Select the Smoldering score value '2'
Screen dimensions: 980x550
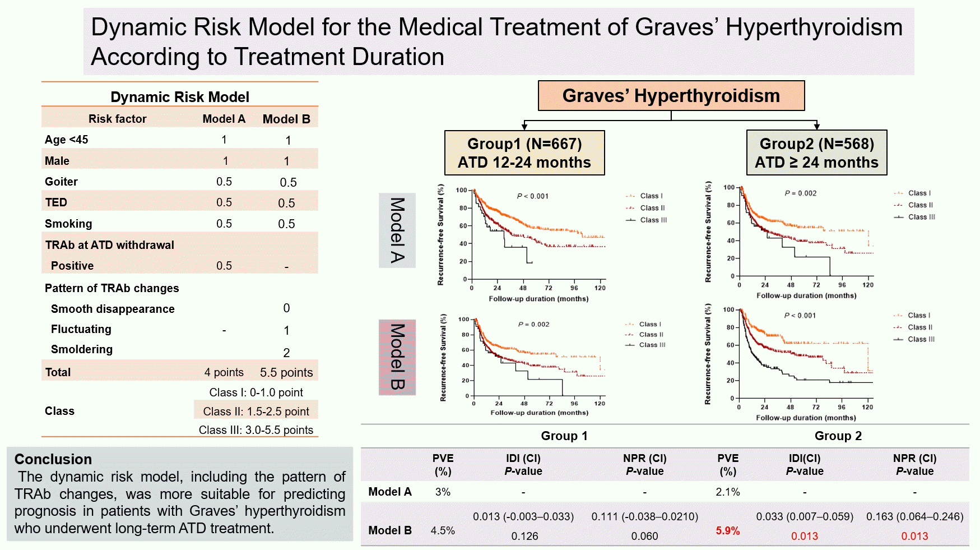286,353
